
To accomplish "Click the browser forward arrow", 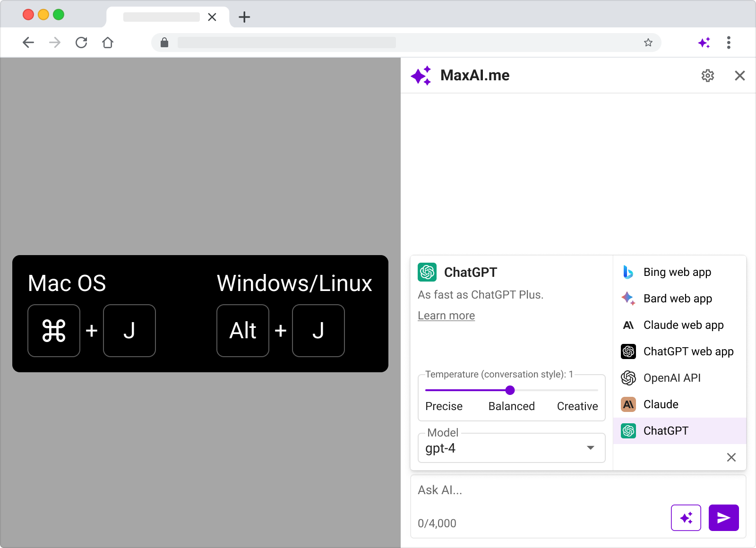I will coord(55,43).
